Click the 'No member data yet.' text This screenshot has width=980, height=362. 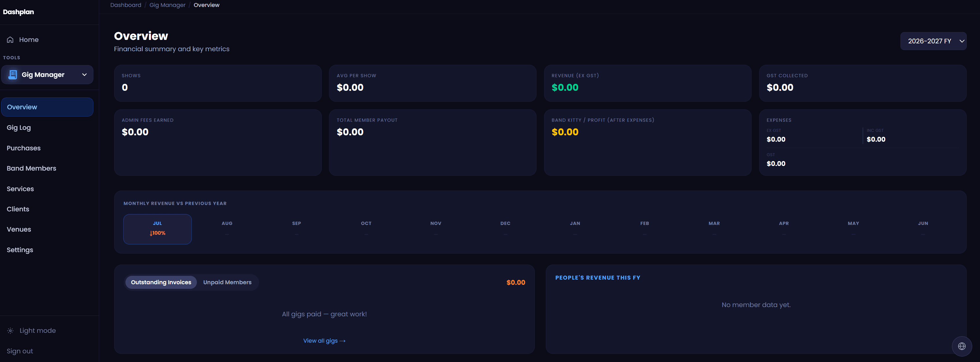(x=756, y=305)
